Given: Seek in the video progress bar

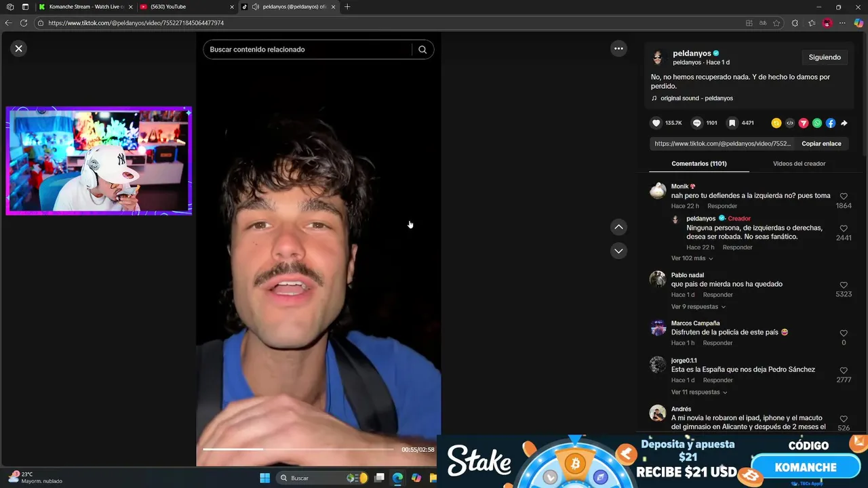Looking at the screenshot, I should tap(298, 449).
